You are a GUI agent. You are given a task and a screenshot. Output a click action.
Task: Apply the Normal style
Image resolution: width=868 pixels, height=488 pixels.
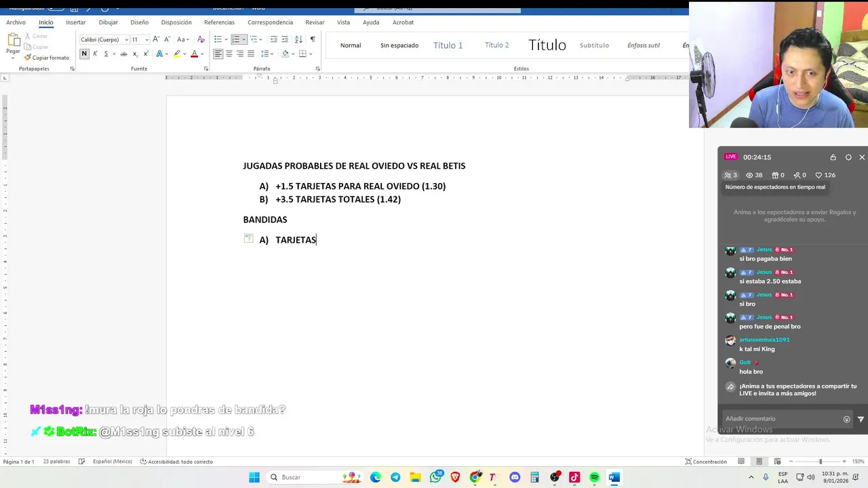click(x=351, y=45)
